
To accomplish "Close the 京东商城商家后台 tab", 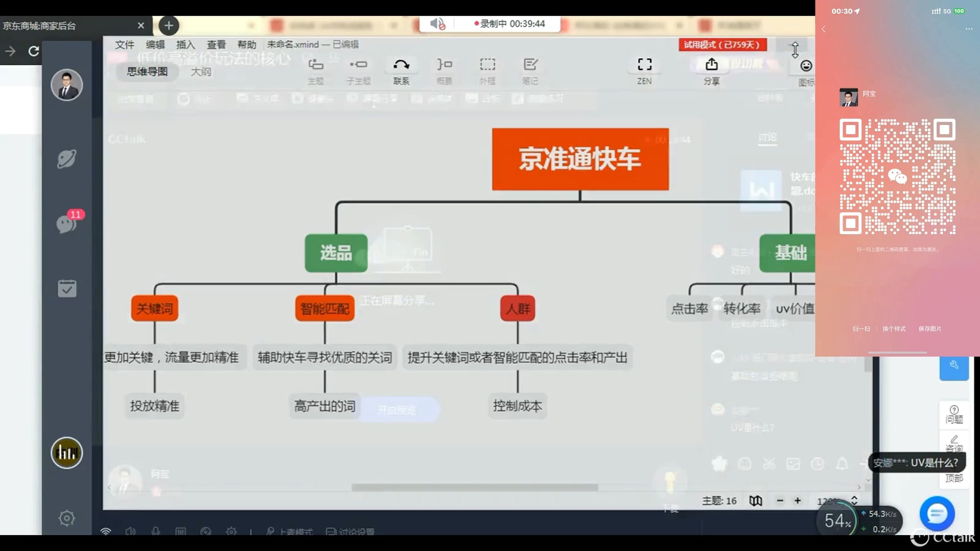I will (x=141, y=26).
